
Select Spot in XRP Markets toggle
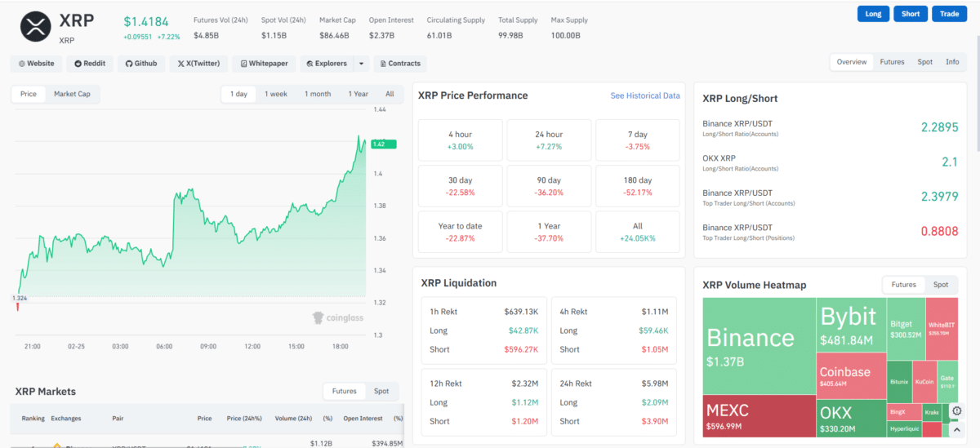pos(381,391)
